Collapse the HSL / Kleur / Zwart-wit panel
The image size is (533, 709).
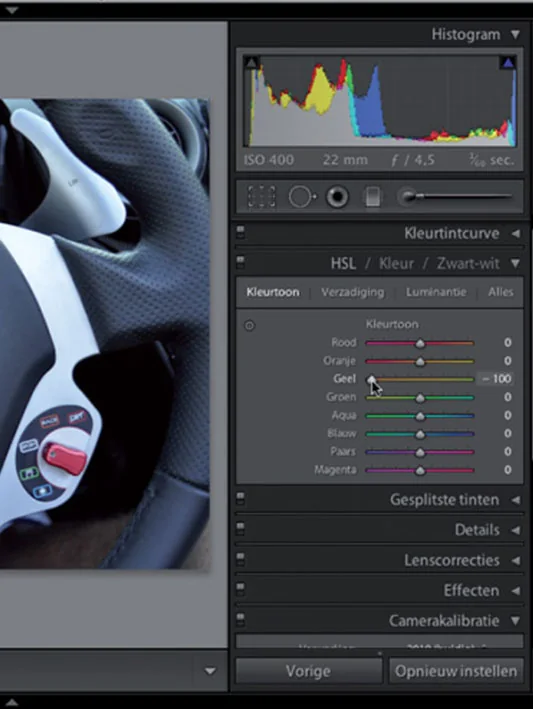click(x=515, y=263)
